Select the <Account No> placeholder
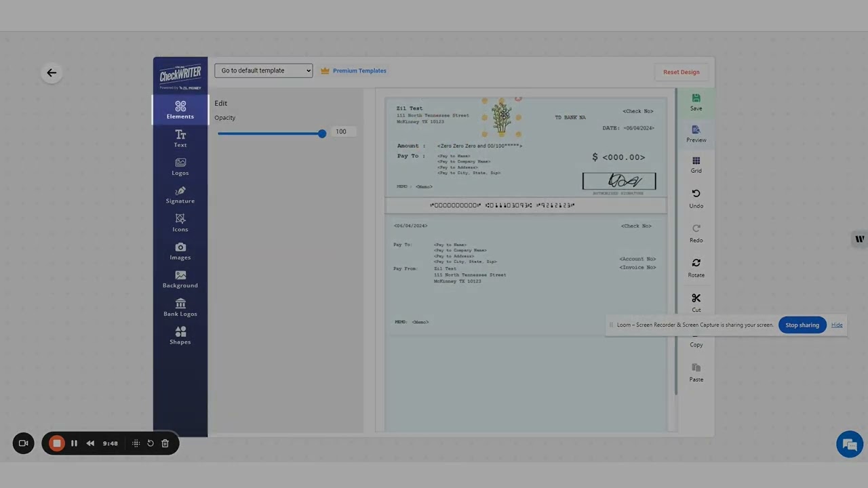This screenshot has width=868, height=488. (637, 259)
